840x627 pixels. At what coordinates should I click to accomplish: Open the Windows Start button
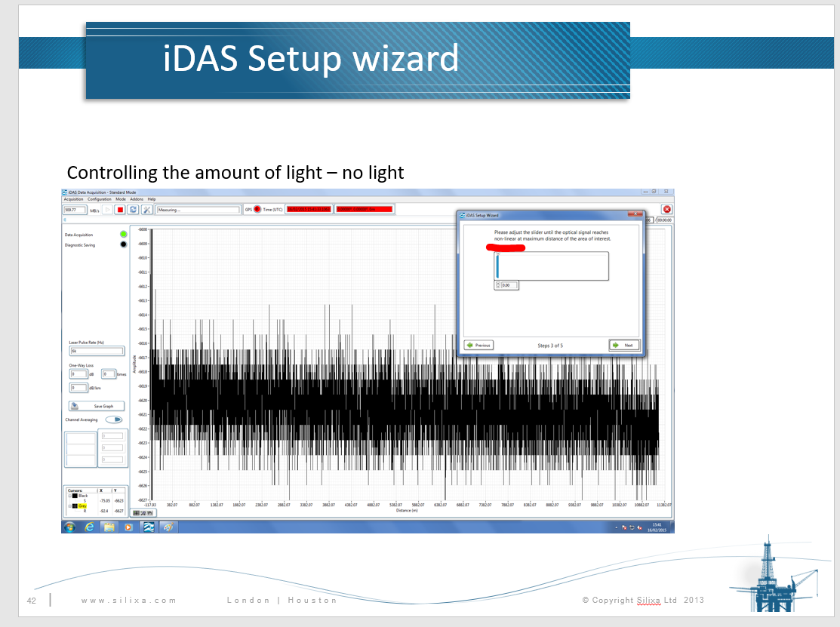(x=69, y=527)
